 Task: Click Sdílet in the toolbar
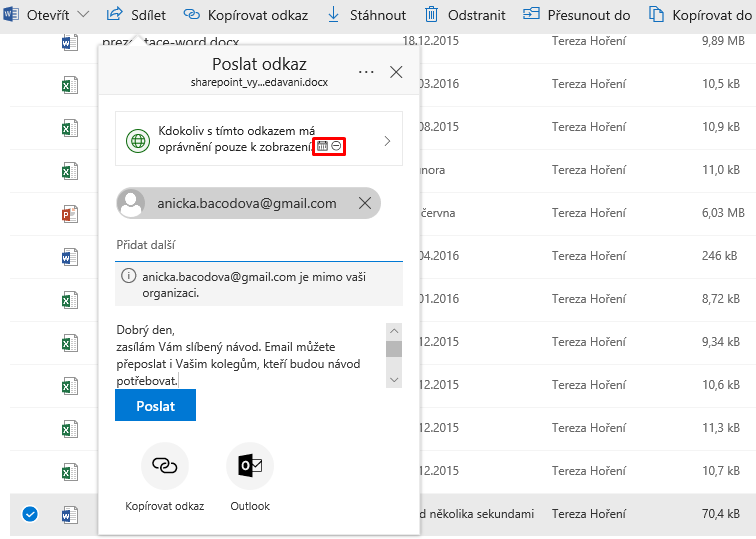[x=136, y=15]
